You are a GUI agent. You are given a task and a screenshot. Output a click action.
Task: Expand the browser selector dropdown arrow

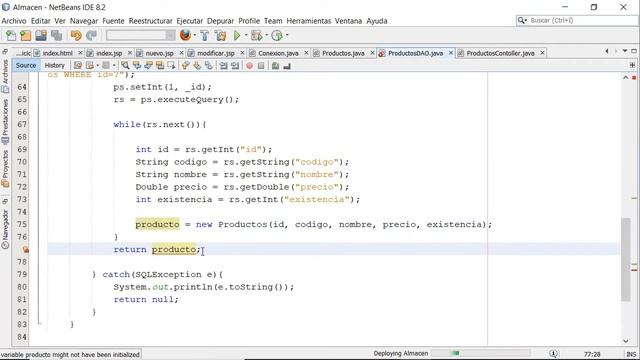tap(194, 36)
